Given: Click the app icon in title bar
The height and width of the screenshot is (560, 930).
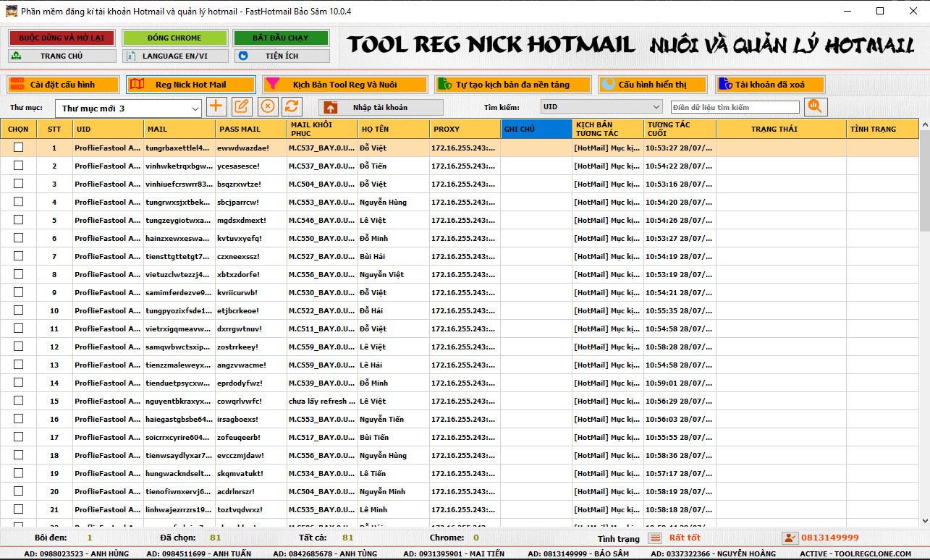Looking at the screenshot, I should click(x=10, y=11).
